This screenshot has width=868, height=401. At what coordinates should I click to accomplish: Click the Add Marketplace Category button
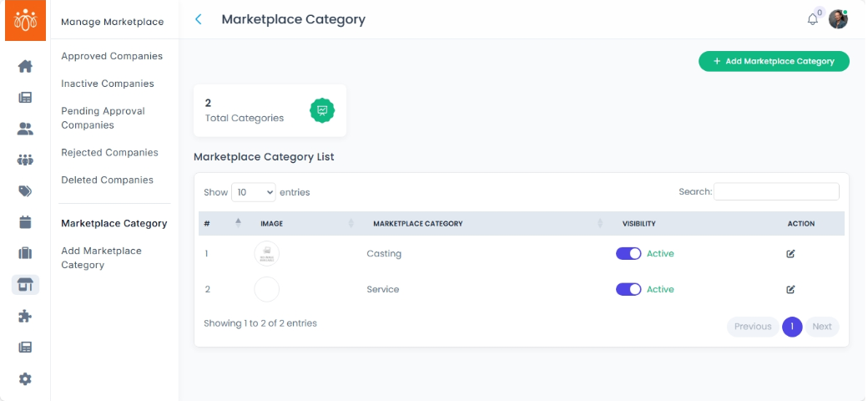tap(774, 61)
